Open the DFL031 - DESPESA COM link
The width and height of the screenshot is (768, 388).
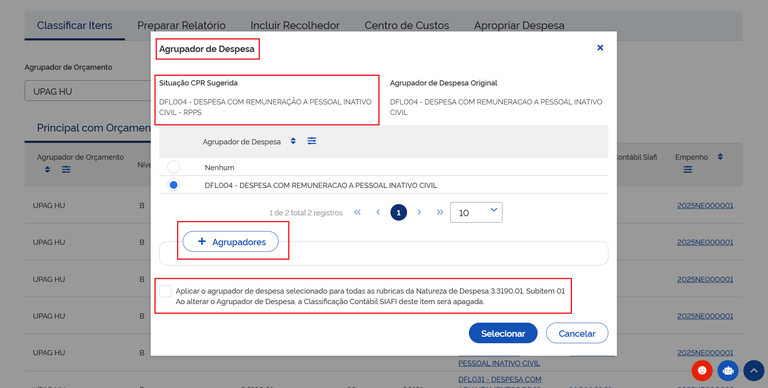[500, 379]
